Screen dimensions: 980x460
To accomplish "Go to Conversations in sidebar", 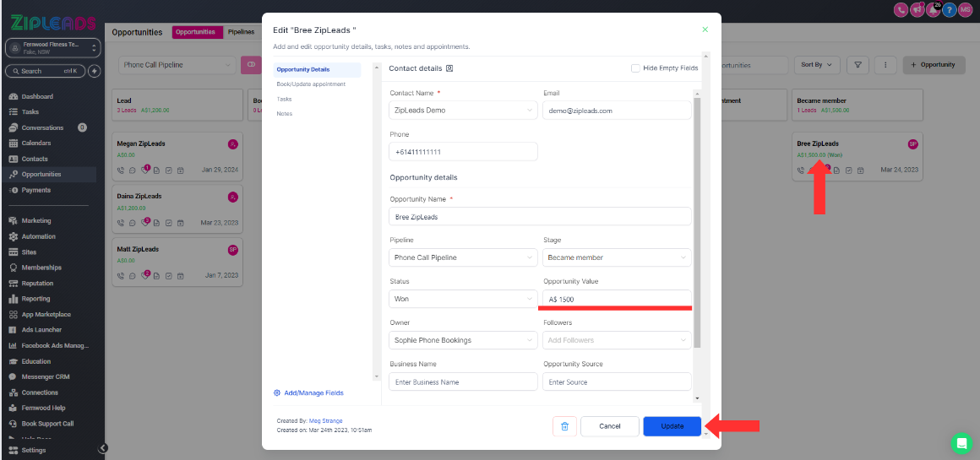I will pos(42,127).
